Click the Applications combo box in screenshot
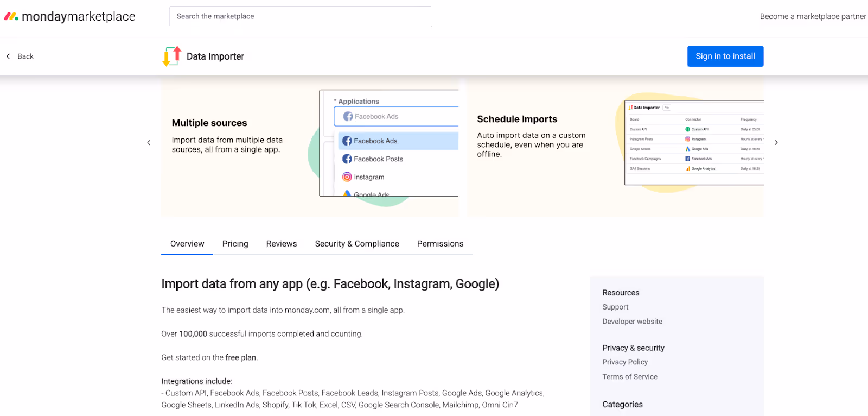The image size is (868, 416). pos(396,116)
